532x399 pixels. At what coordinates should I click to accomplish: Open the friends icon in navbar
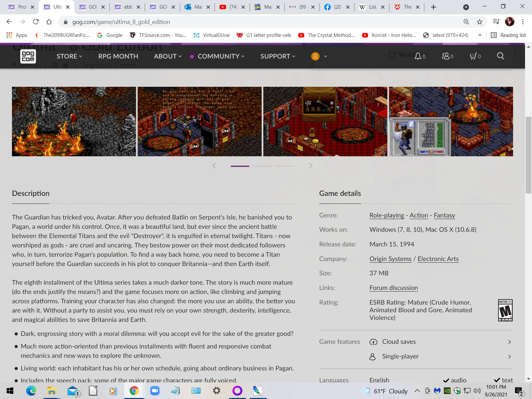(x=446, y=56)
